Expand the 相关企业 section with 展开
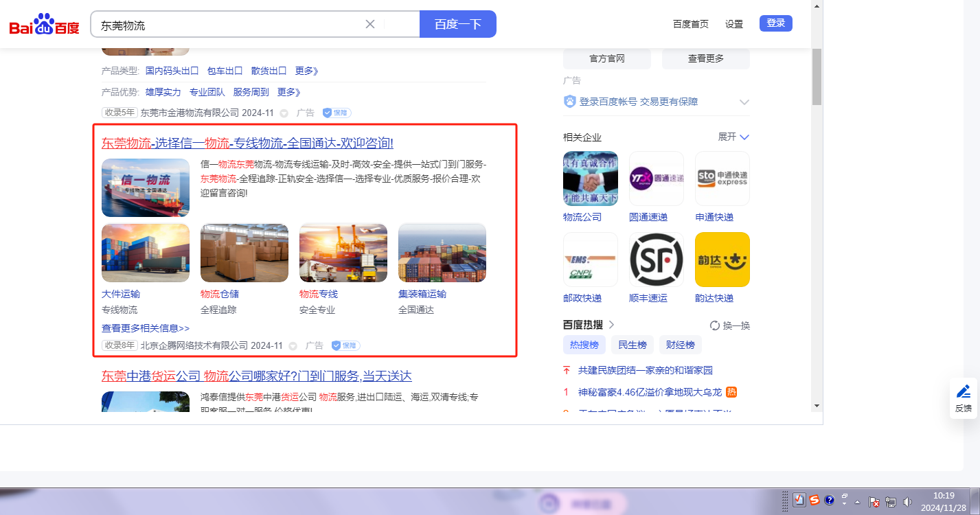 pos(733,137)
